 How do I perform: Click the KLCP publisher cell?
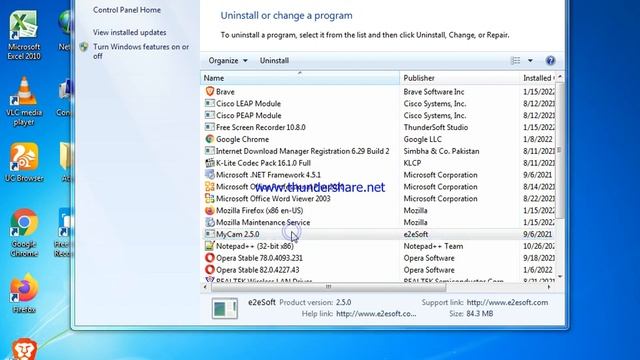pyautogui.click(x=412, y=163)
